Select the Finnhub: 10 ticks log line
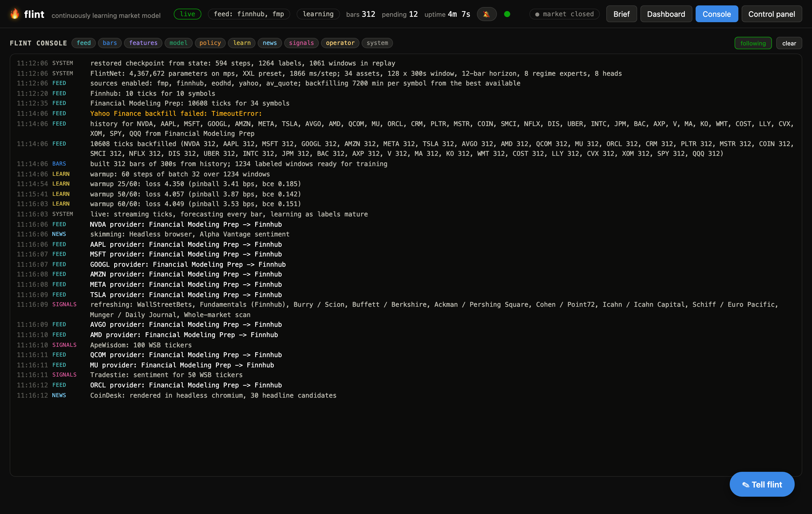This screenshot has height=514, width=812. coord(406,93)
